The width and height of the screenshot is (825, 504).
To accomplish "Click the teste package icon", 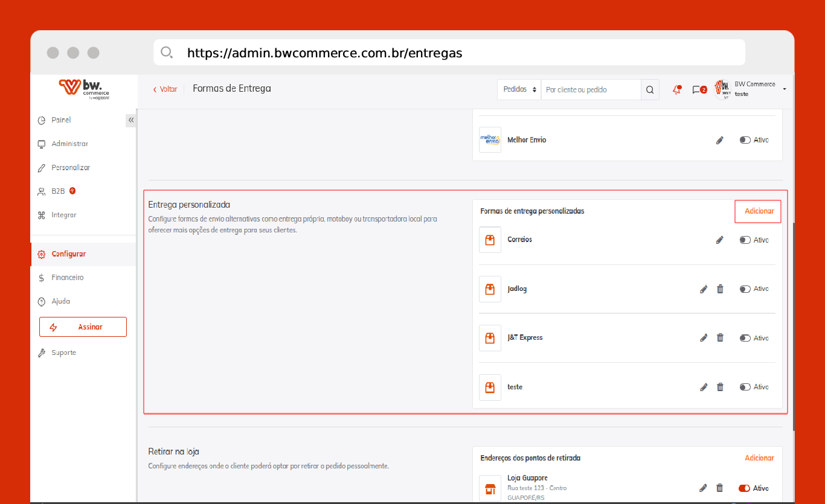I will 490,387.
